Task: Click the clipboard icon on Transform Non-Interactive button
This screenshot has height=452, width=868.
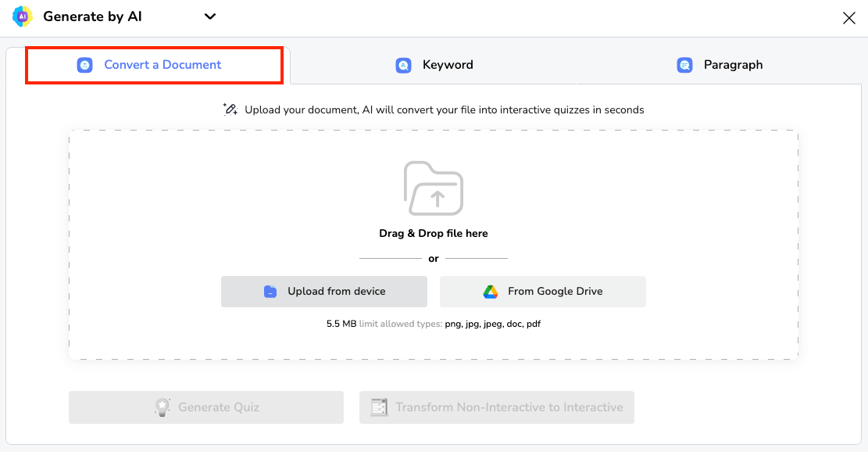Action: point(380,407)
